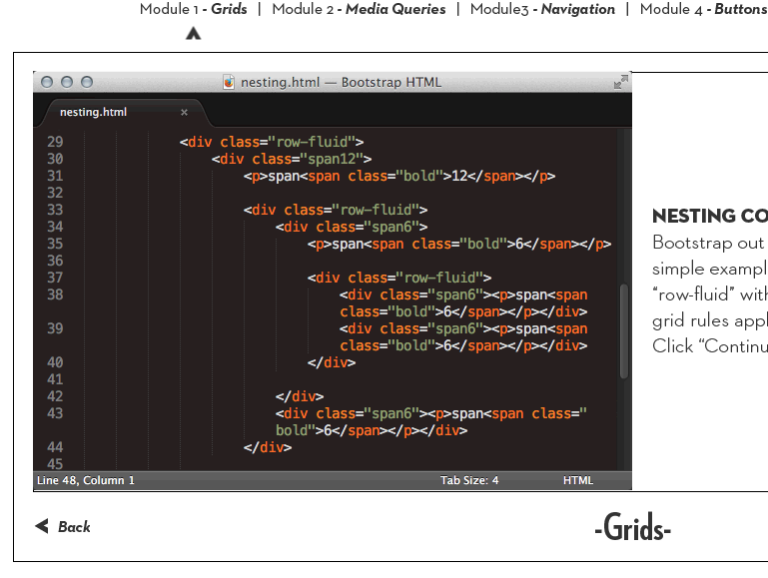Click the NESTING CO heading text
The height and width of the screenshot is (578, 768).
click(x=710, y=216)
